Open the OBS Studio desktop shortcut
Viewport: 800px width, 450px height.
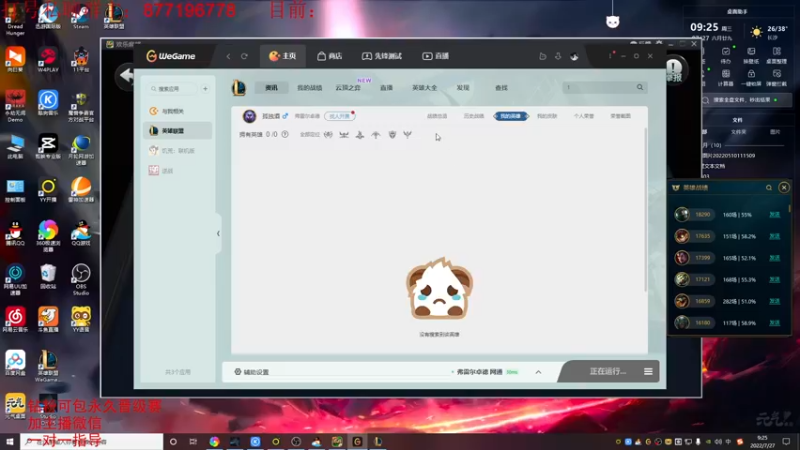point(81,279)
